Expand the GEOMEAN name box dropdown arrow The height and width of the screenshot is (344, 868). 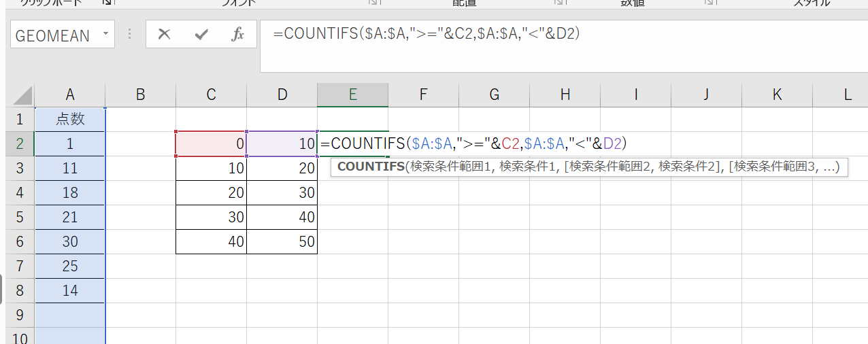[105, 34]
